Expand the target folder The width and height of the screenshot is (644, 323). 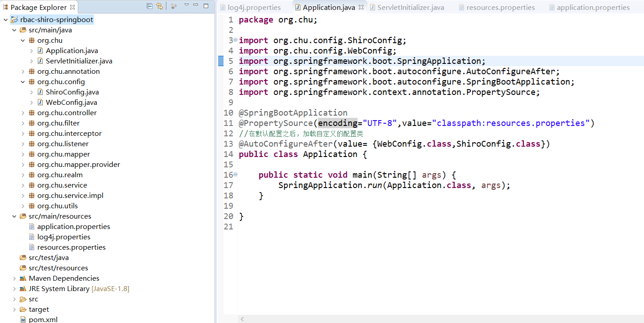click(14, 310)
